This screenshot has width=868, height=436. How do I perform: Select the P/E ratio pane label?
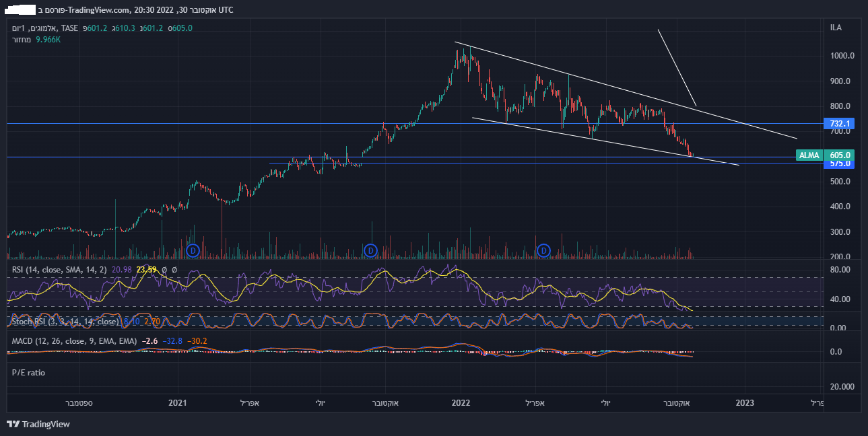28,372
